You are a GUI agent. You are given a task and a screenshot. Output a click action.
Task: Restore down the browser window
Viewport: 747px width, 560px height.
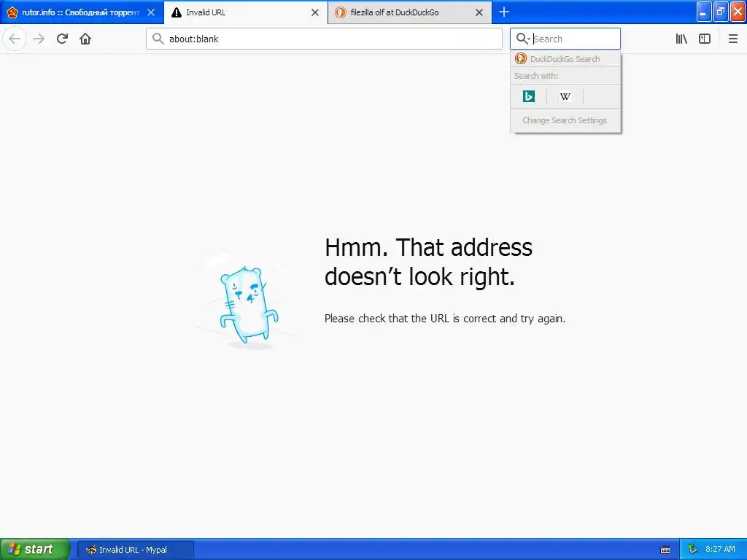[x=721, y=12]
